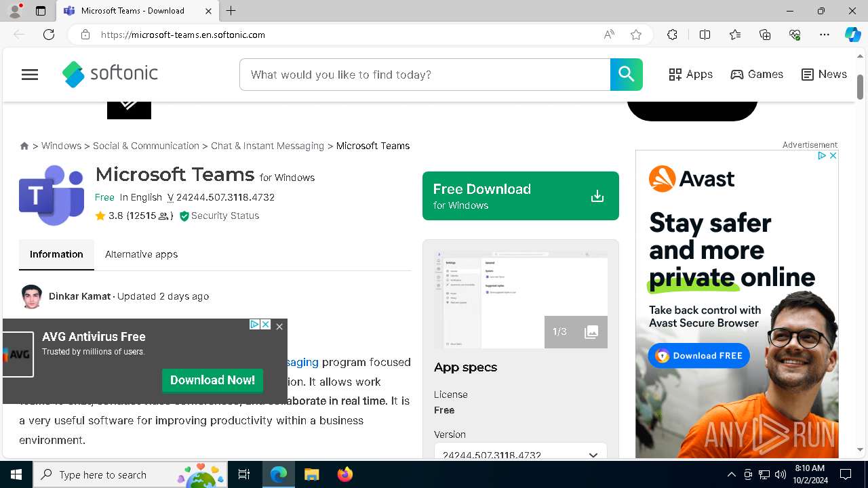Open the screenshot gallery icon

(591, 332)
